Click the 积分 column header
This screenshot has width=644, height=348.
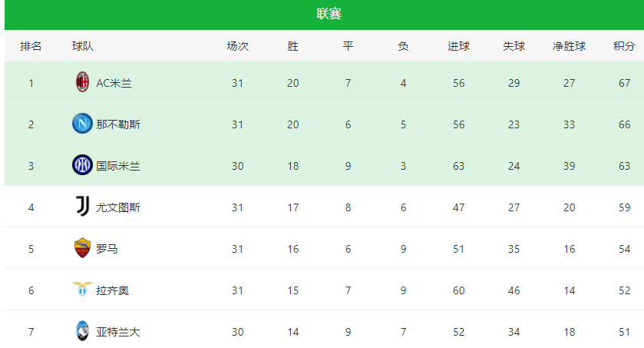pos(624,46)
